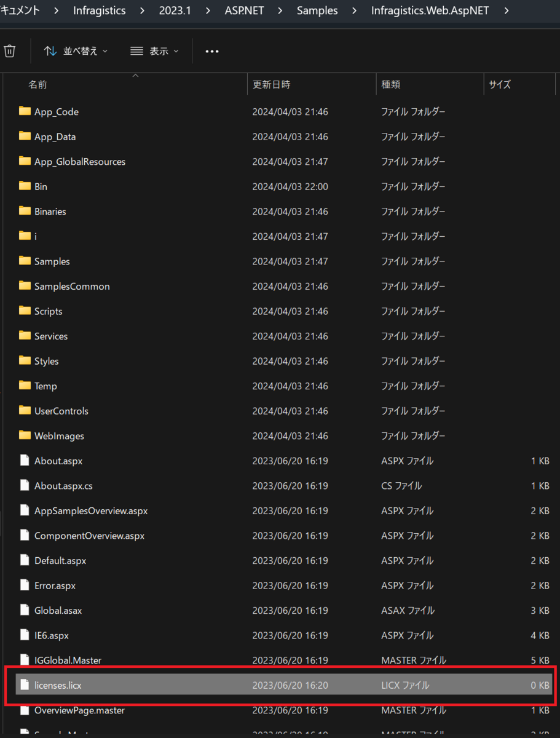560x738 pixels.
Task: Click the ComponentOverview.aspx file name
Action: 89,536
